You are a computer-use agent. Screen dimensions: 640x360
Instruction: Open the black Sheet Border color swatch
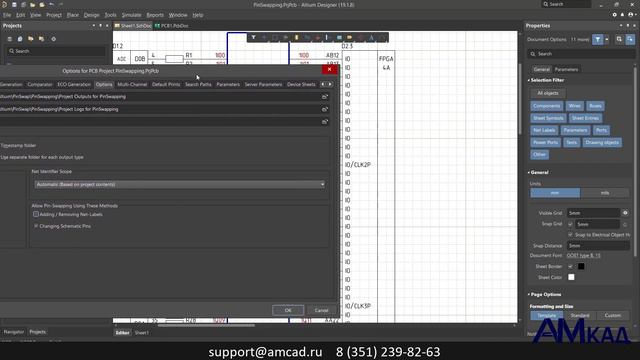pyautogui.click(x=581, y=266)
